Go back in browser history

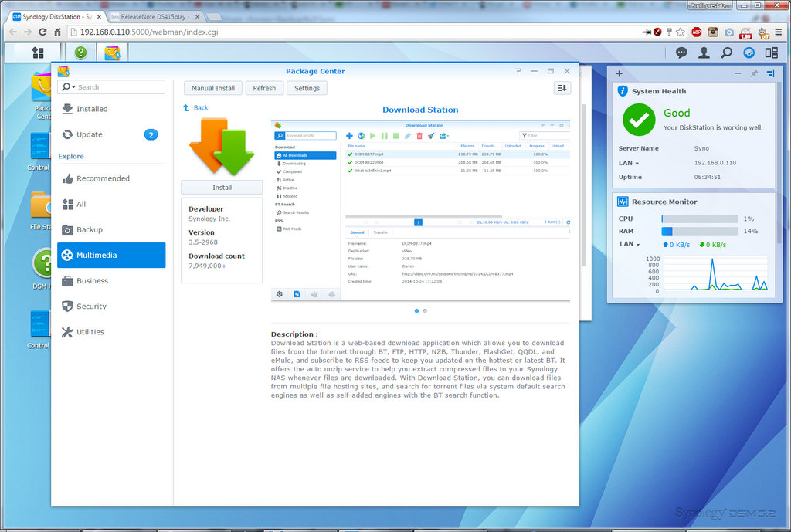(x=13, y=32)
